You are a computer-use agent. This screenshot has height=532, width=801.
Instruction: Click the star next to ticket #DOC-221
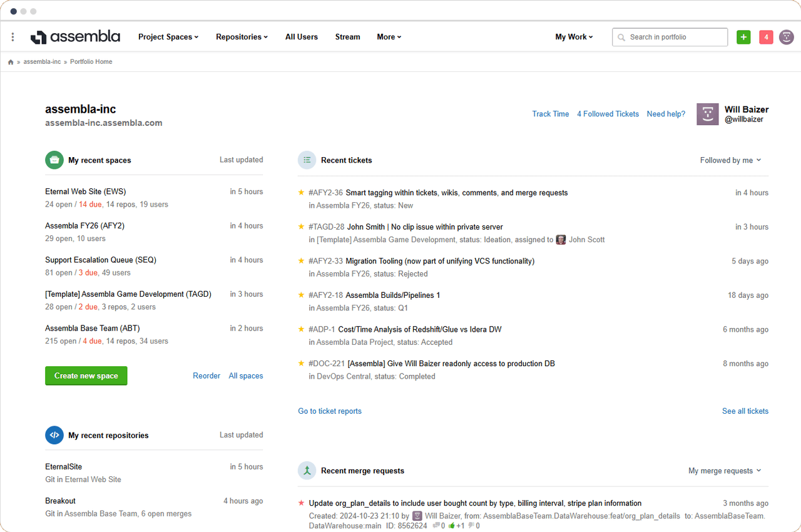pos(302,363)
